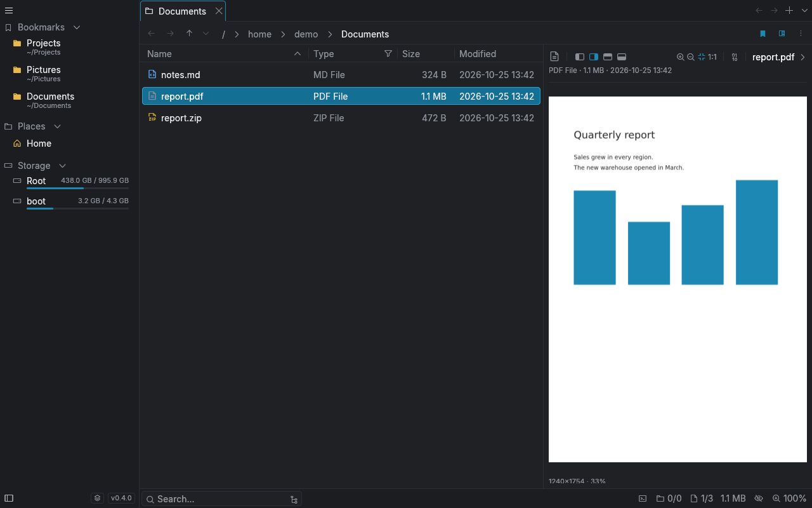Zoom out on the PDF preview

pos(691,57)
